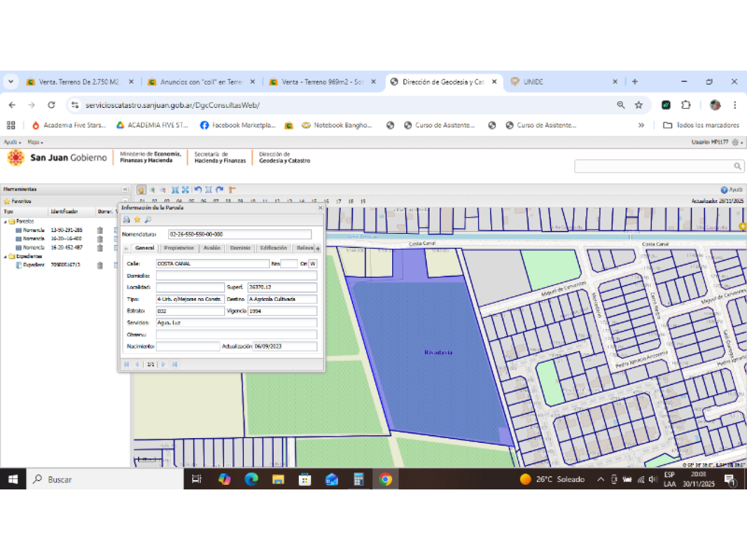Click the Ayuda help link above map

pos(732,190)
